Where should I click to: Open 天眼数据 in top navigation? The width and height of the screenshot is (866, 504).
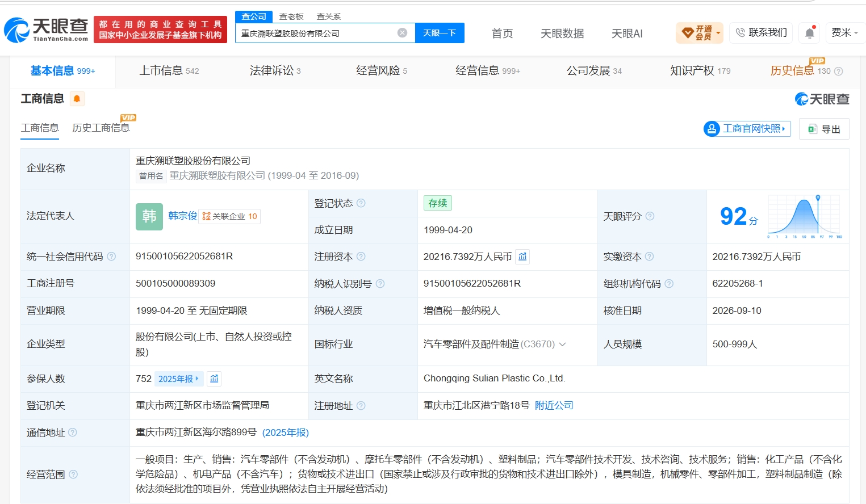(x=562, y=33)
